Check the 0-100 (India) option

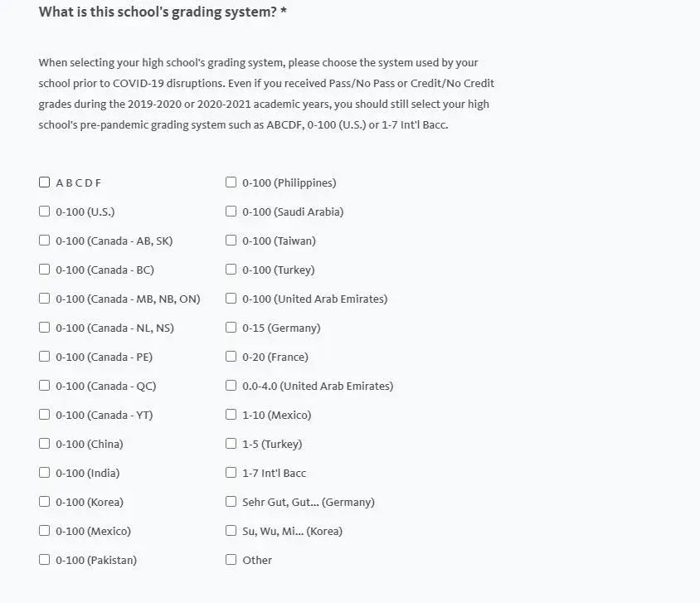point(45,473)
